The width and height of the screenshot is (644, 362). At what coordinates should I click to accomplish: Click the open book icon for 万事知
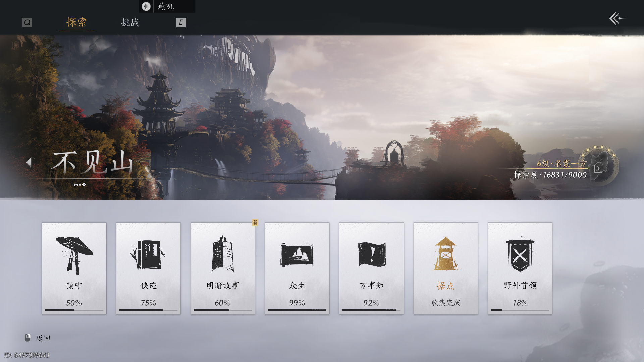[372, 254]
